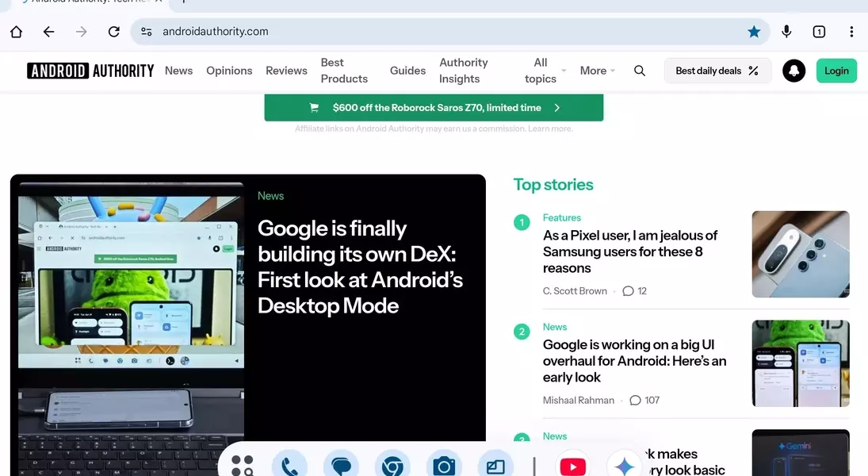Expand the More menu dropdown
This screenshot has width=868, height=476.
(598, 71)
